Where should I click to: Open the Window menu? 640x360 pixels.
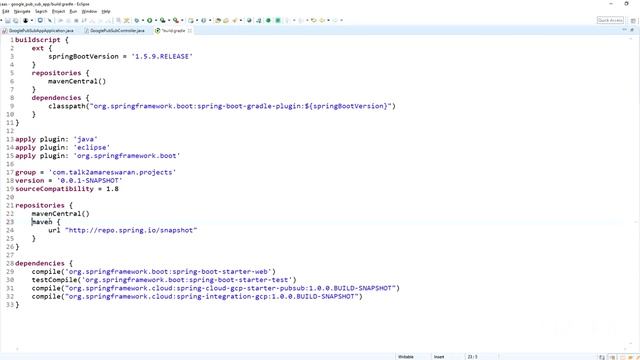[89, 11]
